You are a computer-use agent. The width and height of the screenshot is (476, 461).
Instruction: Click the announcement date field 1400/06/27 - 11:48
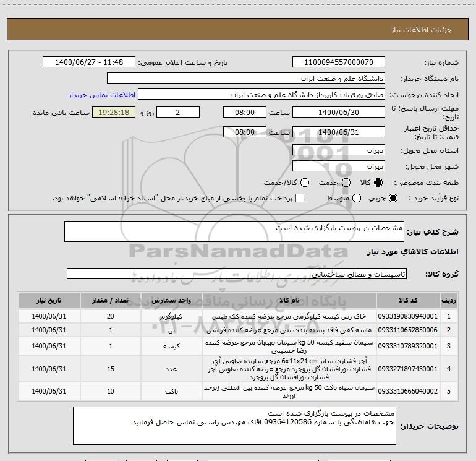(x=89, y=62)
